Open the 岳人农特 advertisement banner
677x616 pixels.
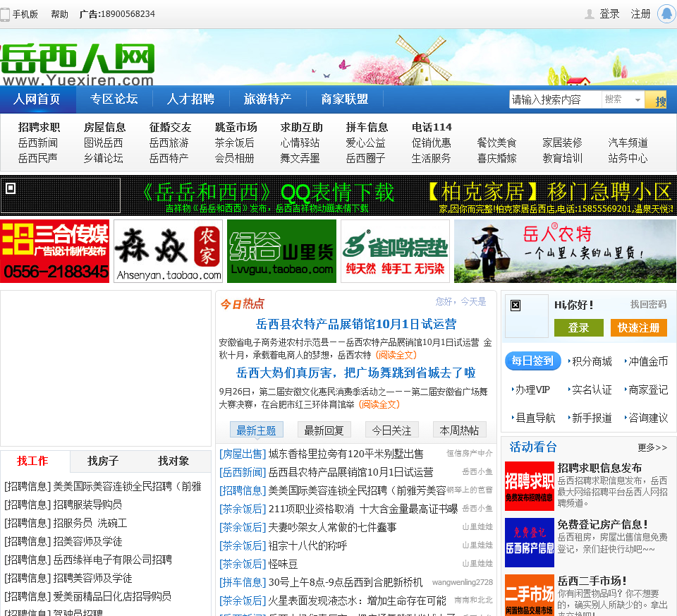pyautogui.click(x=565, y=251)
